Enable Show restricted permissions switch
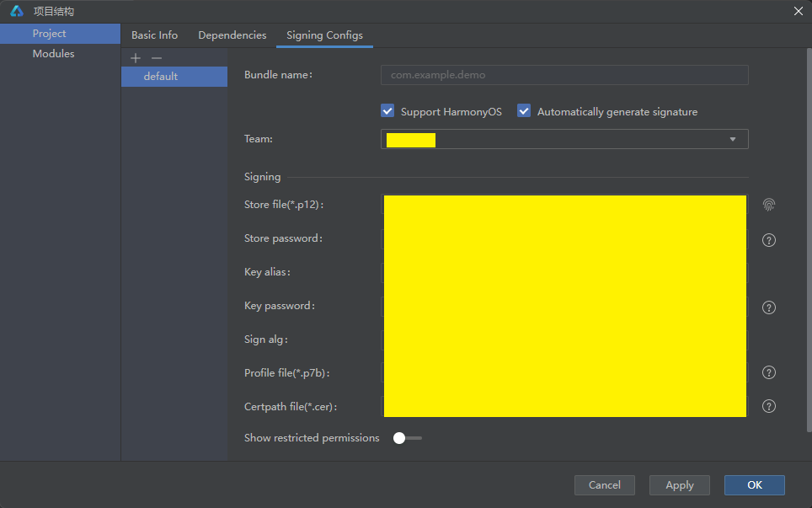Screen dimensions: 812x508 coord(408,438)
